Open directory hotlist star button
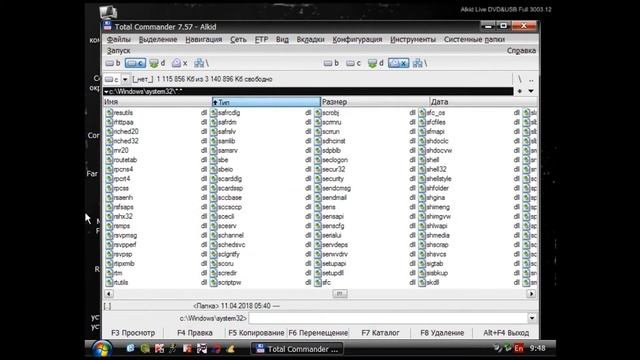The image size is (640, 360). point(520,91)
